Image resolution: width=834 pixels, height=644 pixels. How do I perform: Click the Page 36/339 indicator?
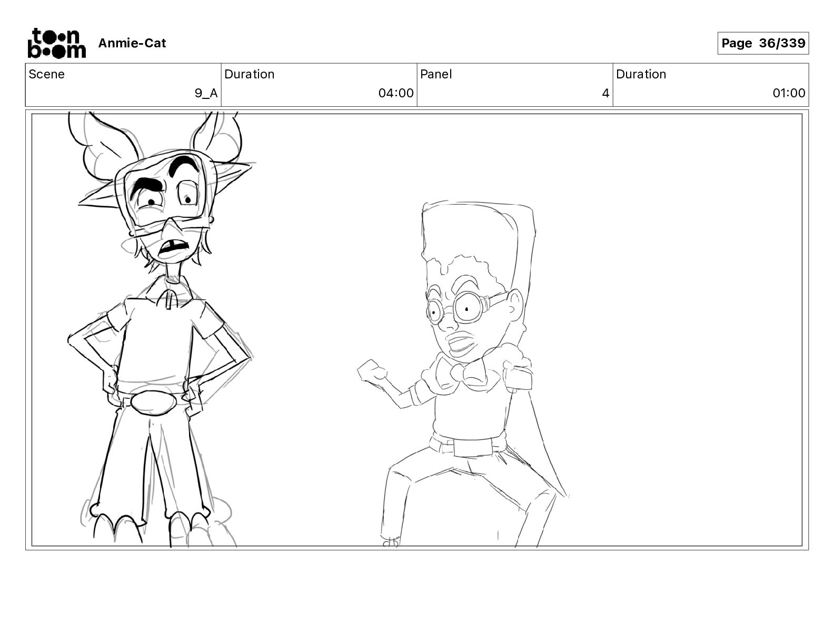763,43
